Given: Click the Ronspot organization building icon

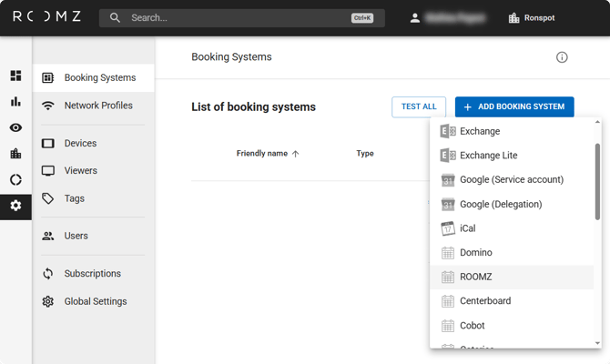Looking at the screenshot, I should [513, 18].
